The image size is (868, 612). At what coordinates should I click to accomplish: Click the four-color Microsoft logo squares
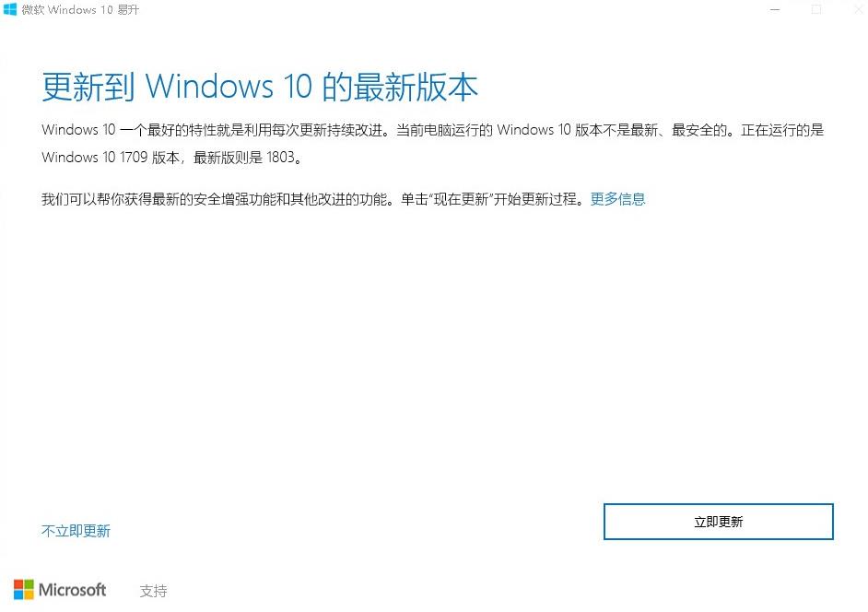[23, 589]
